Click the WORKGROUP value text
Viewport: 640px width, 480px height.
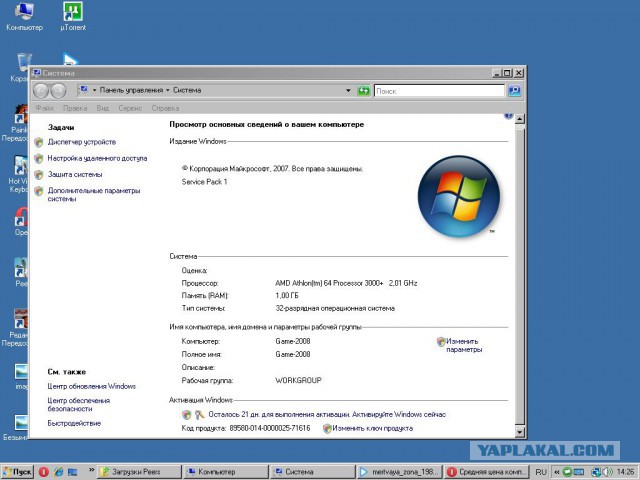point(298,380)
